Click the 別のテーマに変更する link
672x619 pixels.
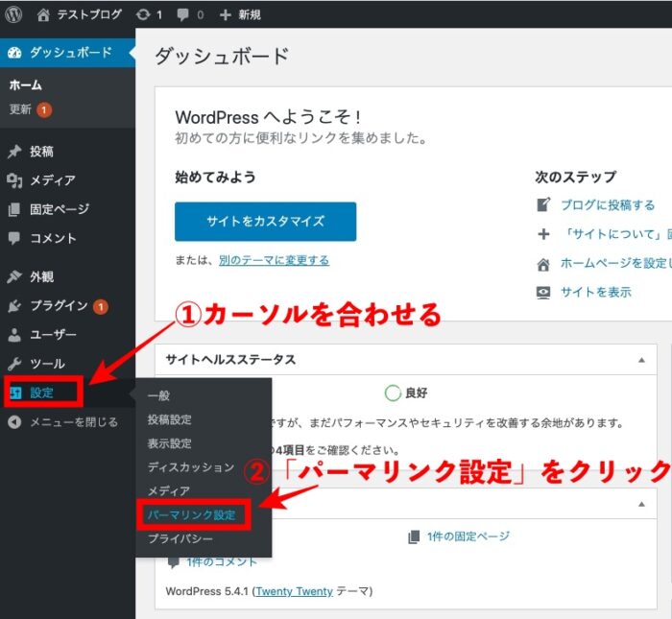[x=274, y=260]
